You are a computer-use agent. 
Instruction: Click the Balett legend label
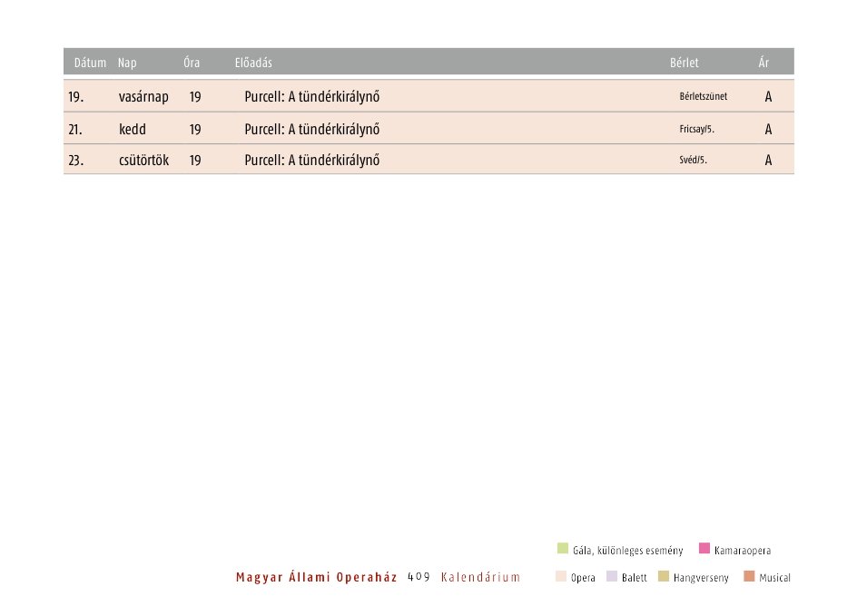[x=635, y=578]
